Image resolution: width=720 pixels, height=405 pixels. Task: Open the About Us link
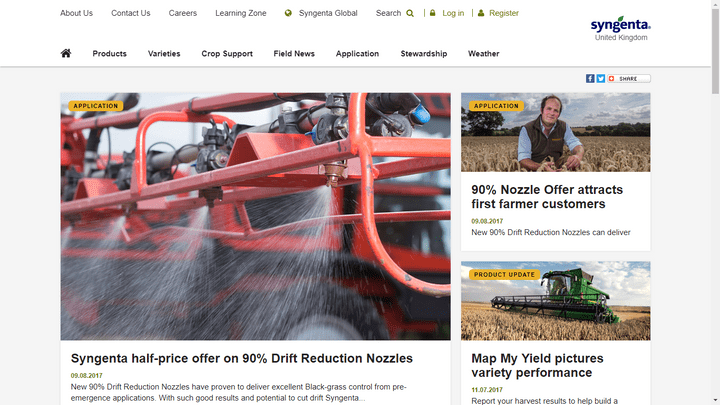(x=76, y=13)
